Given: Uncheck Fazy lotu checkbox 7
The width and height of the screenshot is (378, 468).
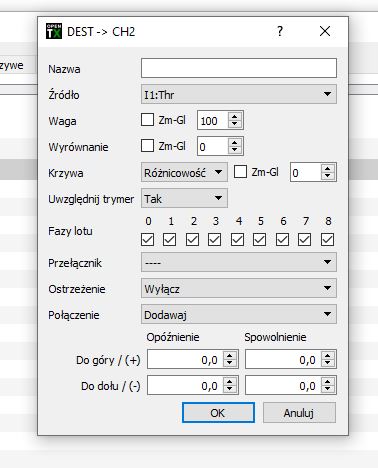Looking at the screenshot, I should pyautogui.click(x=304, y=240).
